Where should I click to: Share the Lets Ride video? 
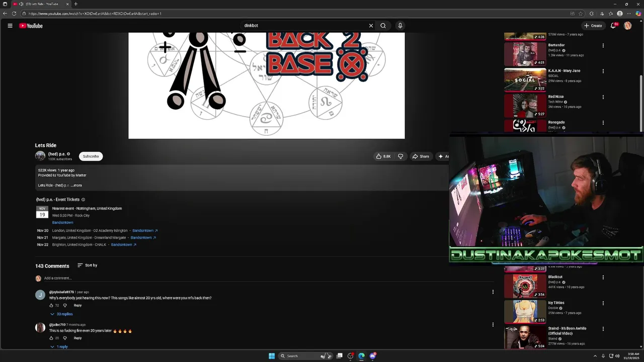421,156
